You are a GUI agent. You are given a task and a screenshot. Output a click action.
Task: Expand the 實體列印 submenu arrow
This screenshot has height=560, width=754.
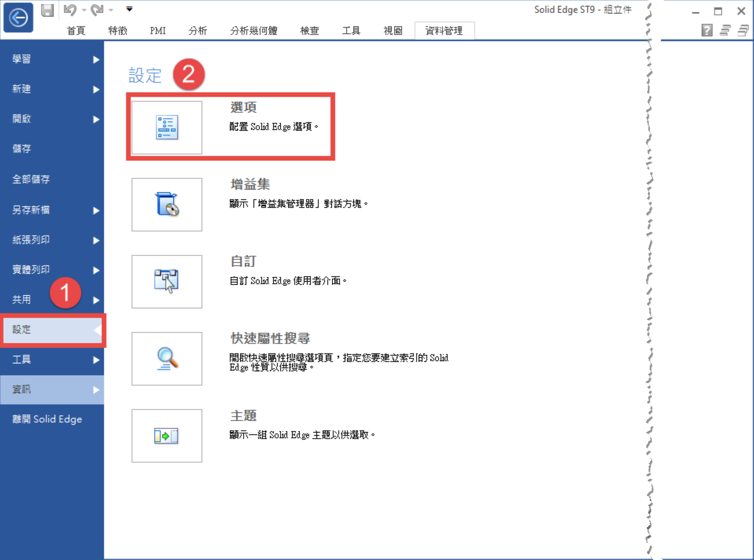pyautogui.click(x=96, y=270)
